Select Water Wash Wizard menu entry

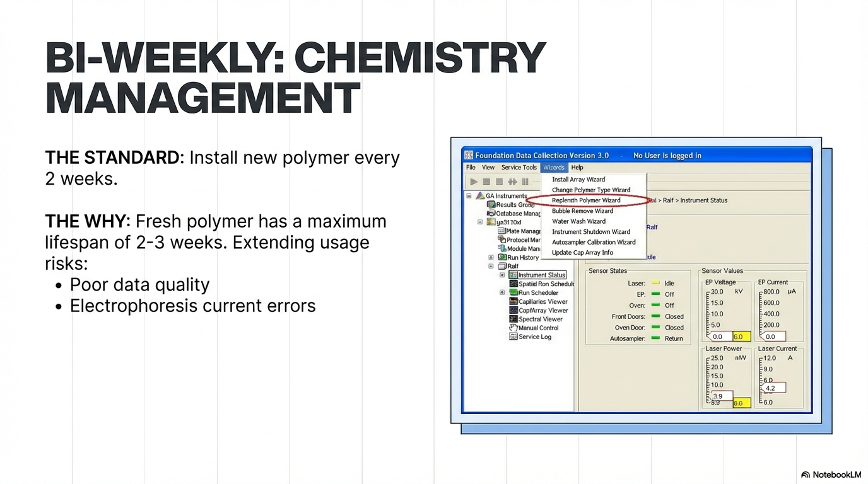pyautogui.click(x=578, y=221)
